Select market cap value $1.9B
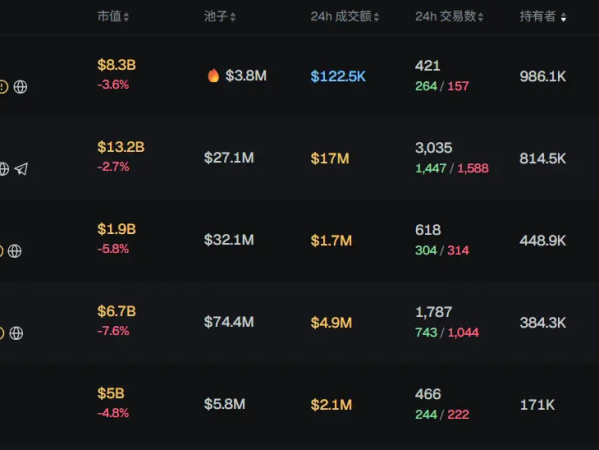The height and width of the screenshot is (450, 599). point(117,229)
